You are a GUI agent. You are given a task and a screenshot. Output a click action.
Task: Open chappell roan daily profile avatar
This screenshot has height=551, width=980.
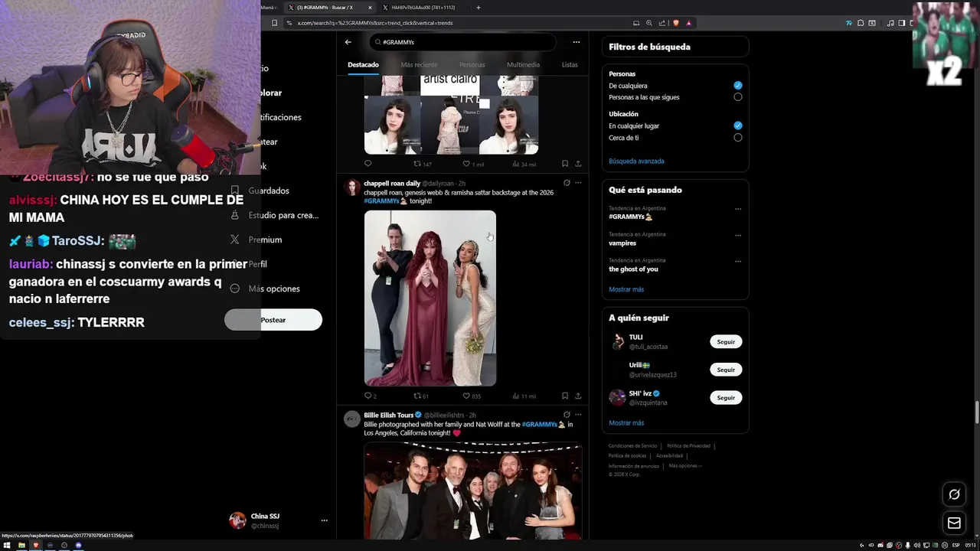coord(352,187)
